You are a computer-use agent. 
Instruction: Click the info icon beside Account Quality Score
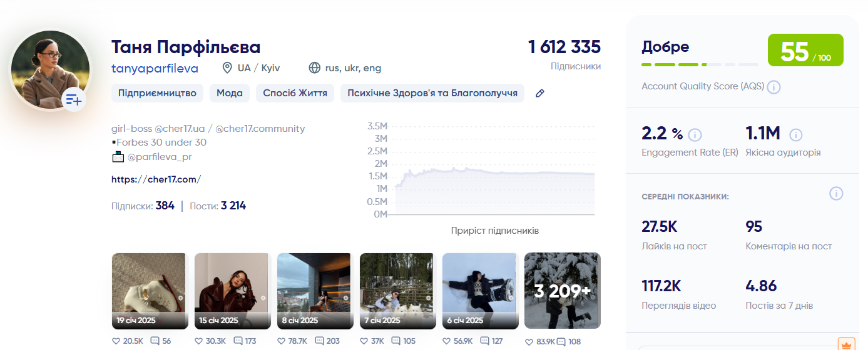click(774, 87)
